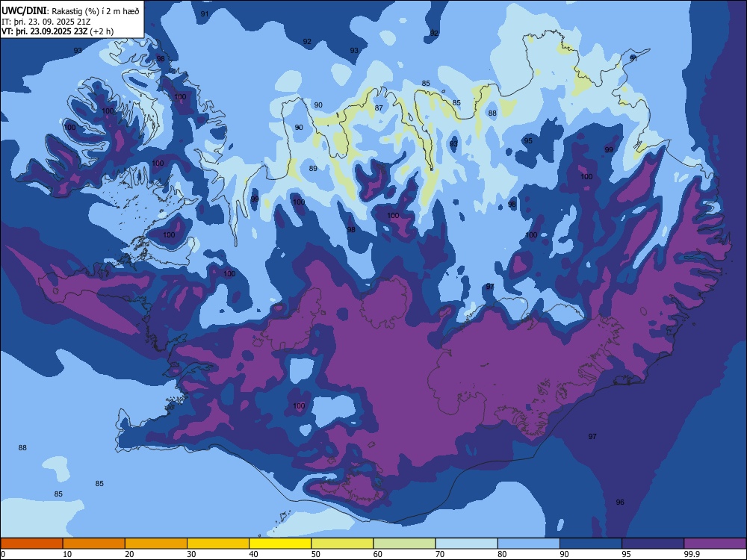
Task: Click the "IT: þri. 23. 09. 2025 21Z" line
Action: [46, 22]
